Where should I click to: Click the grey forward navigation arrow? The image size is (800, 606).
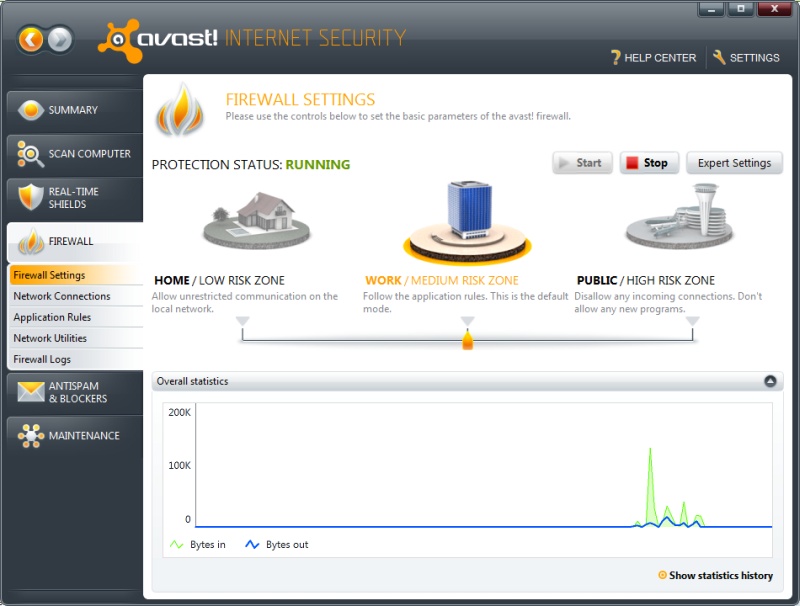coord(60,39)
